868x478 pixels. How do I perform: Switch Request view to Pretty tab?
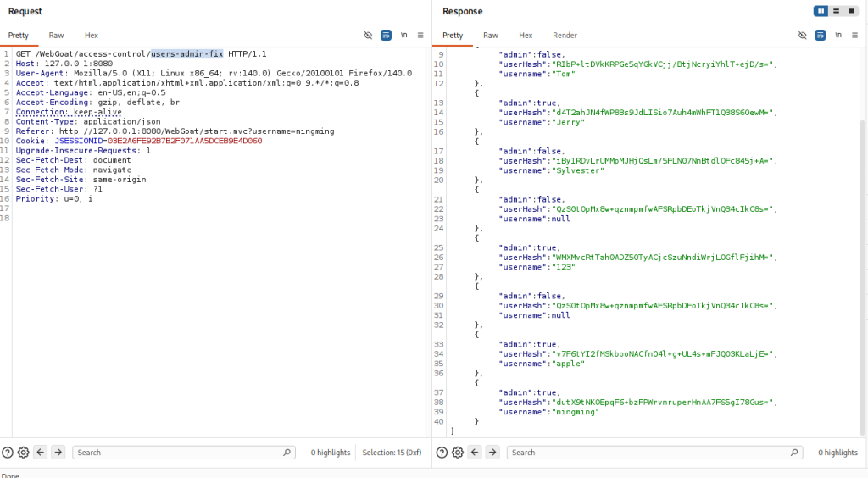(x=19, y=36)
